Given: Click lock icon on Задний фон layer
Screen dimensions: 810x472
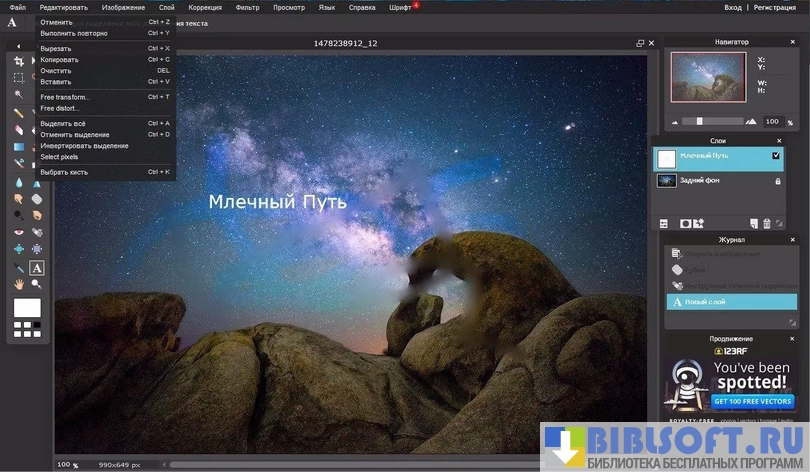Looking at the screenshot, I should point(777,181).
